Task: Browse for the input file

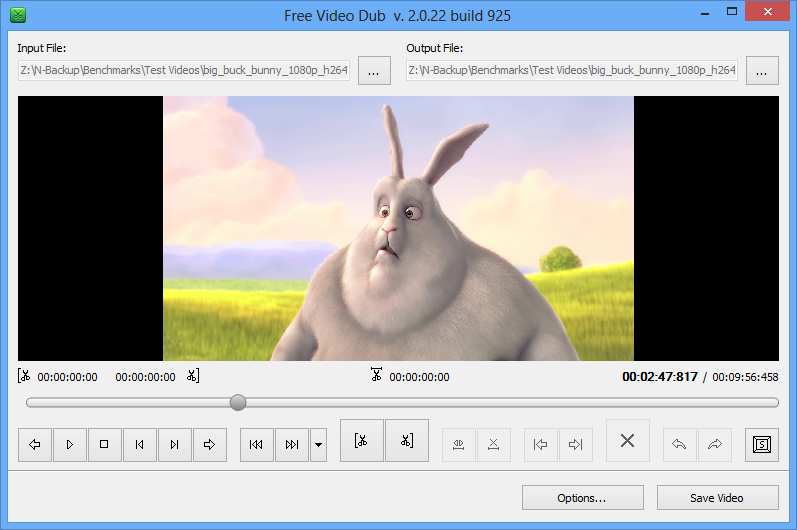Action: [x=374, y=71]
